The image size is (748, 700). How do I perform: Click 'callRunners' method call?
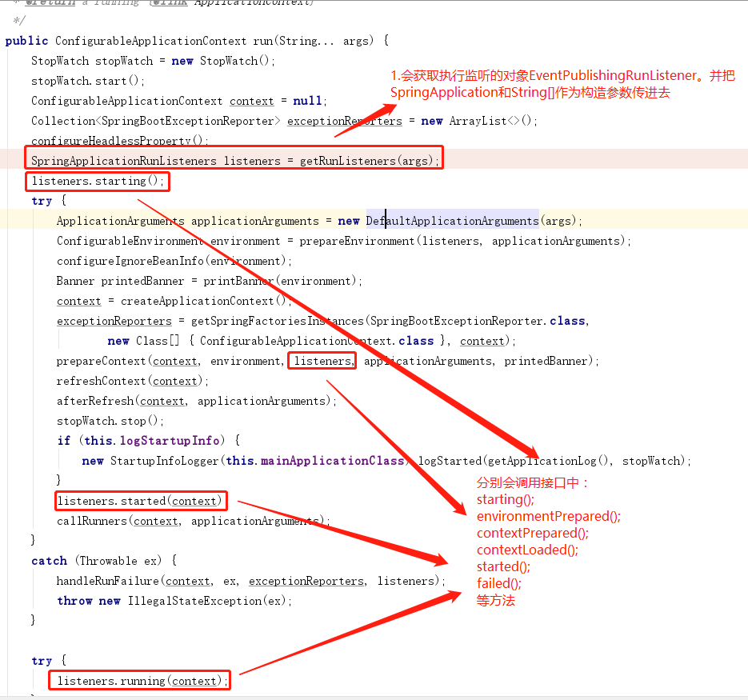(92, 521)
